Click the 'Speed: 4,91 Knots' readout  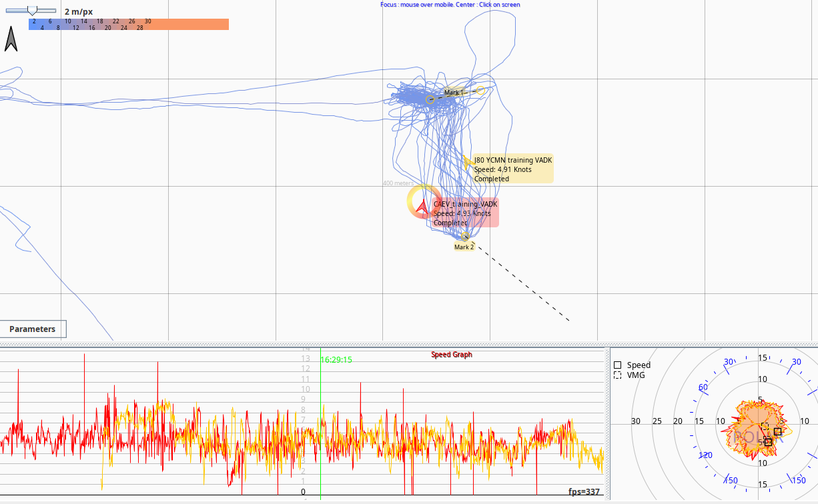(503, 169)
